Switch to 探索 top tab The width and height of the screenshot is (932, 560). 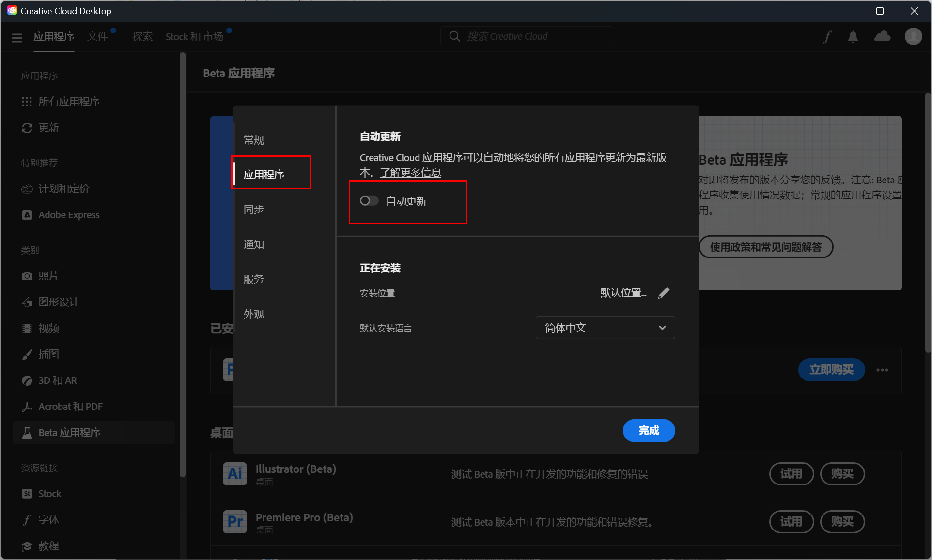pyautogui.click(x=142, y=37)
